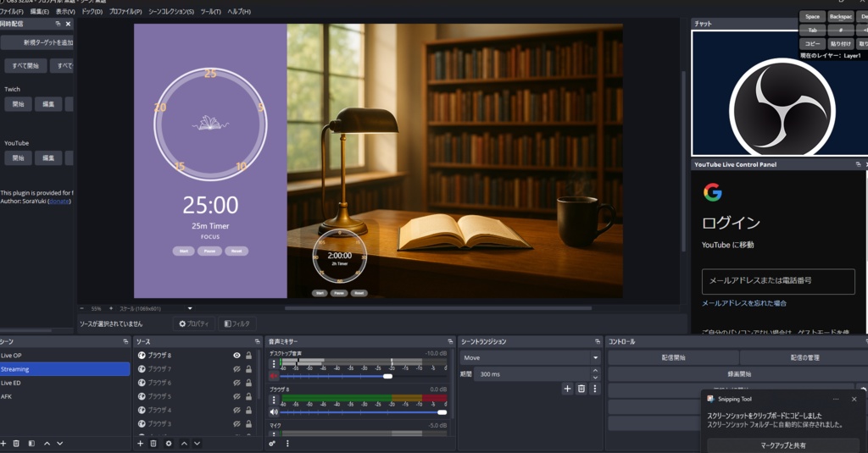
Task: Click the すべて開始 button
Action: (25, 66)
